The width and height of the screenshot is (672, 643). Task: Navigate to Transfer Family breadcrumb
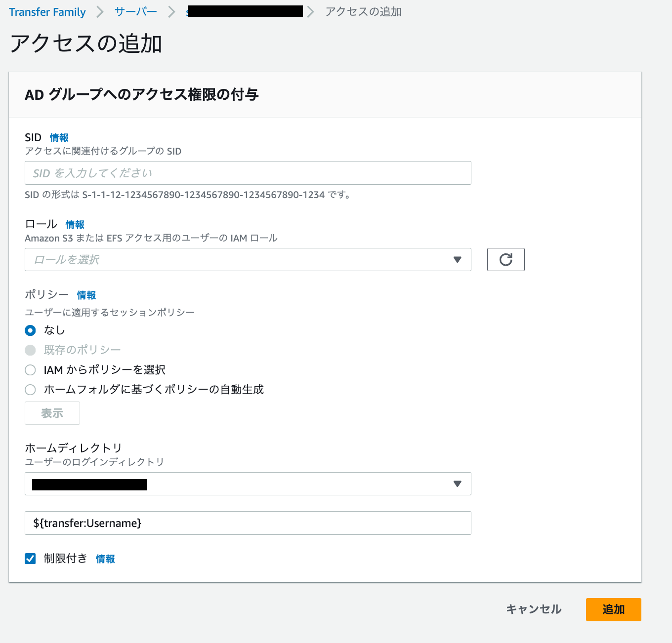click(47, 12)
